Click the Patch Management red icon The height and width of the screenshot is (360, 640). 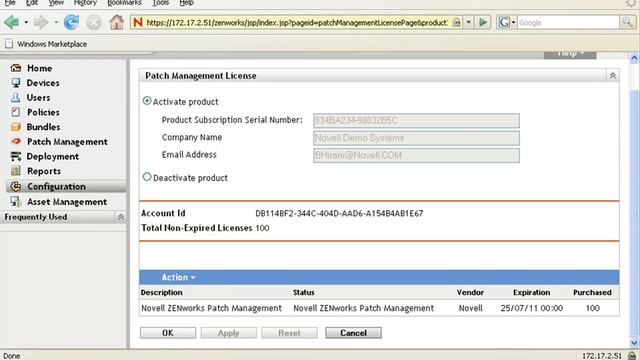point(16,142)
